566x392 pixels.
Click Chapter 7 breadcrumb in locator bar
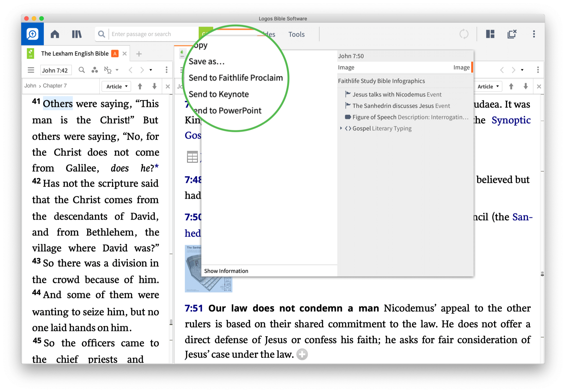pos(55,85)
